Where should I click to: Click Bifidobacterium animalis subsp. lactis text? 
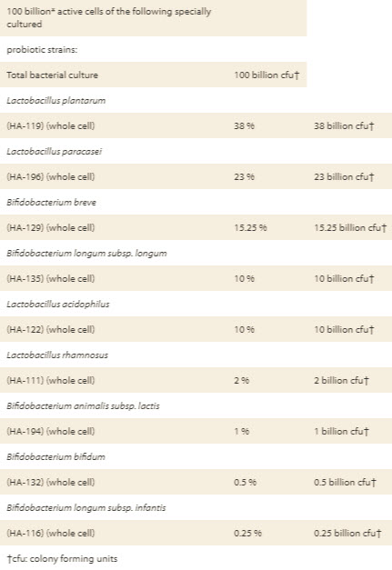[83, 405]
